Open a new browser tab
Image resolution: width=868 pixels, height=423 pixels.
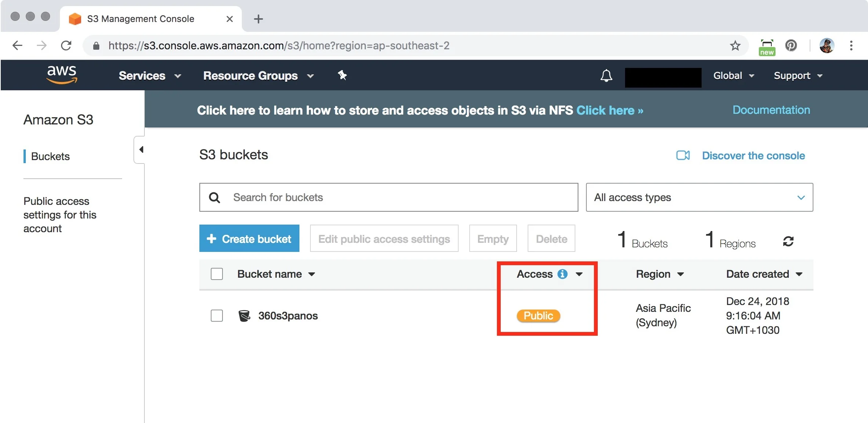(259, 19)
